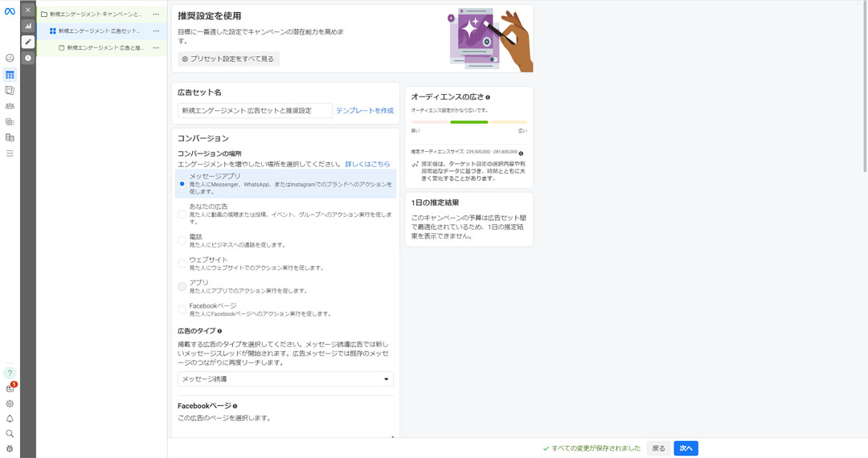Open the clock history icon
868x458 pixels.
tap(28, 58)
